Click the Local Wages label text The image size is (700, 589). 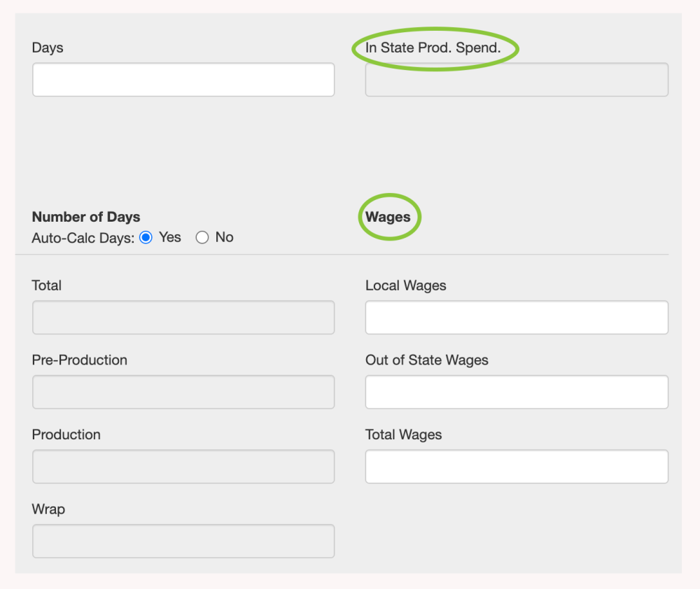406,285
